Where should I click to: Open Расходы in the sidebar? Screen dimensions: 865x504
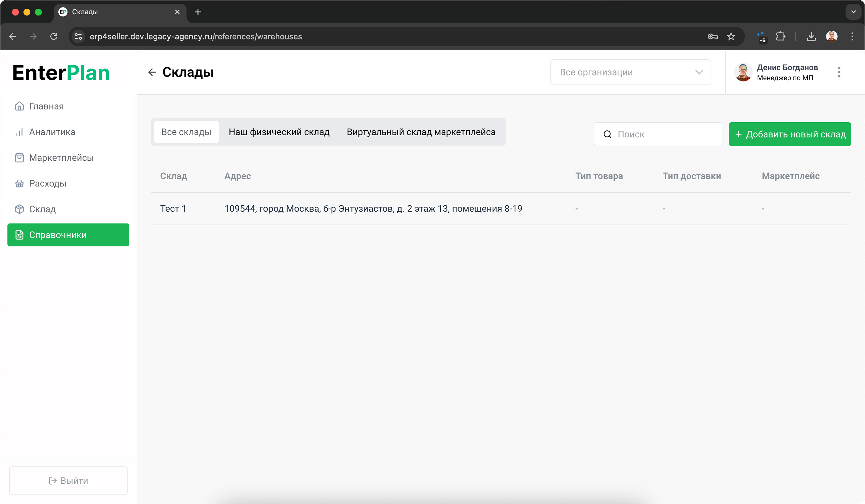tap(47, 184)
